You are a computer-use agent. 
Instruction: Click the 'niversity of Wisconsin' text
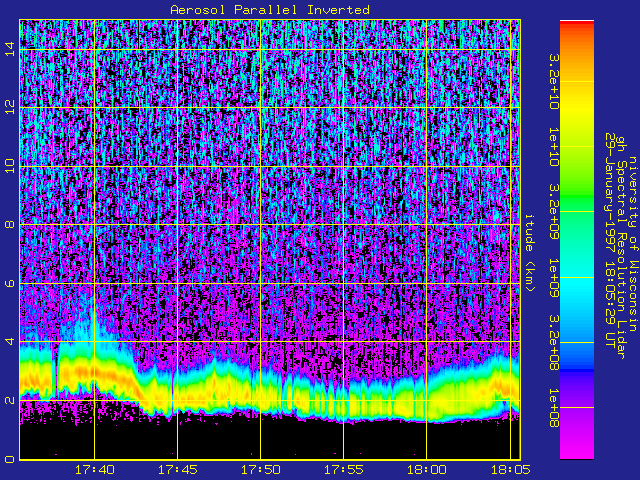tap(632, 244)
